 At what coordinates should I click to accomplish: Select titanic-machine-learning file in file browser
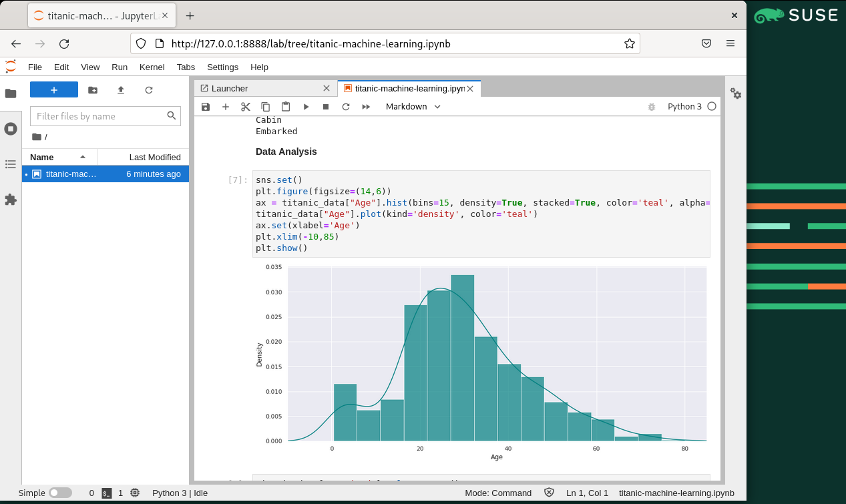coord(71,174)
